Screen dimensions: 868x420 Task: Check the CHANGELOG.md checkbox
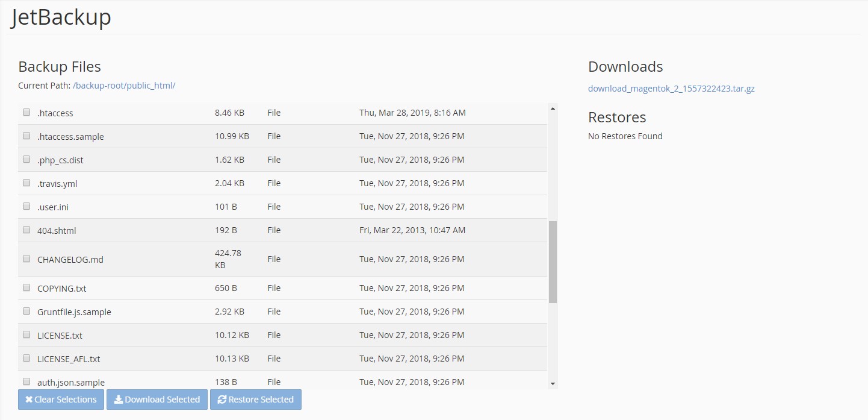[x=26, y=259]
